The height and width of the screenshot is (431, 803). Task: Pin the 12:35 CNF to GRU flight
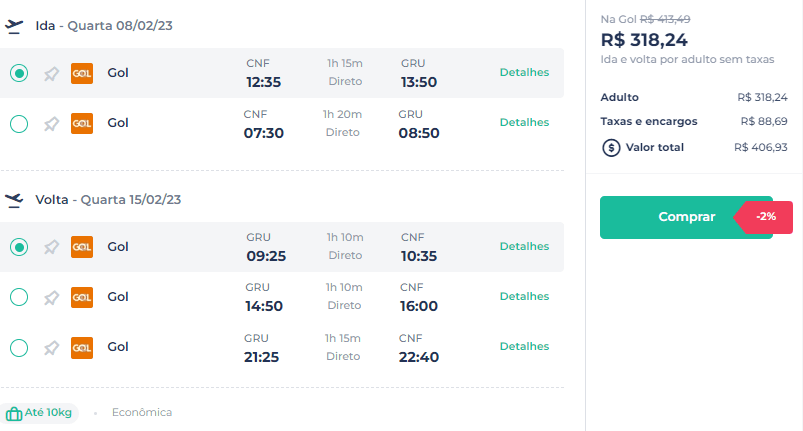click(51, 74)
